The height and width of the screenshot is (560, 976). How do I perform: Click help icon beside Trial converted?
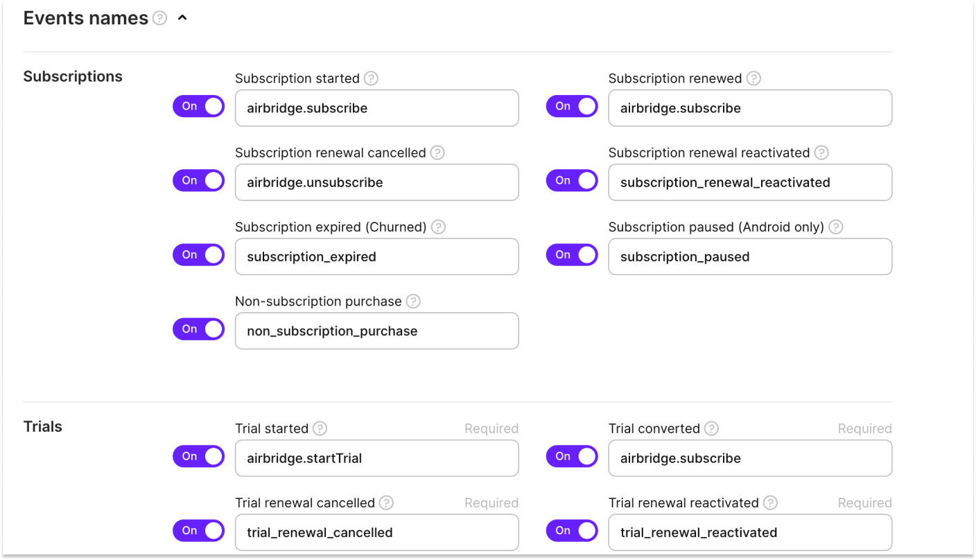coord(712,428)
